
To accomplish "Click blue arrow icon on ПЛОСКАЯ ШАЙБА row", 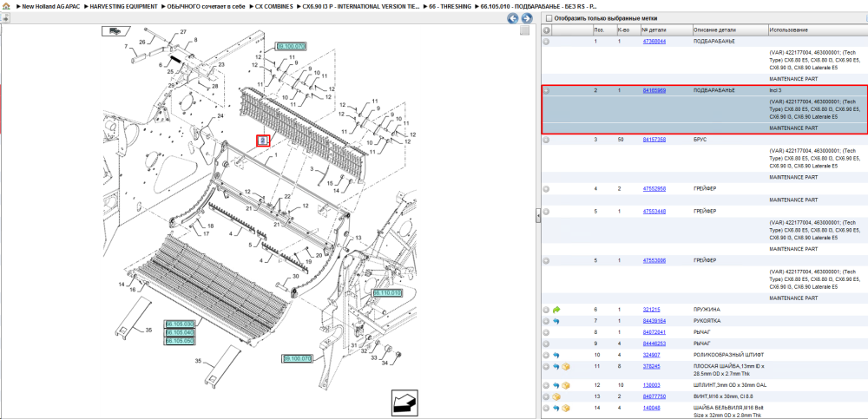I will click(556, 366).
